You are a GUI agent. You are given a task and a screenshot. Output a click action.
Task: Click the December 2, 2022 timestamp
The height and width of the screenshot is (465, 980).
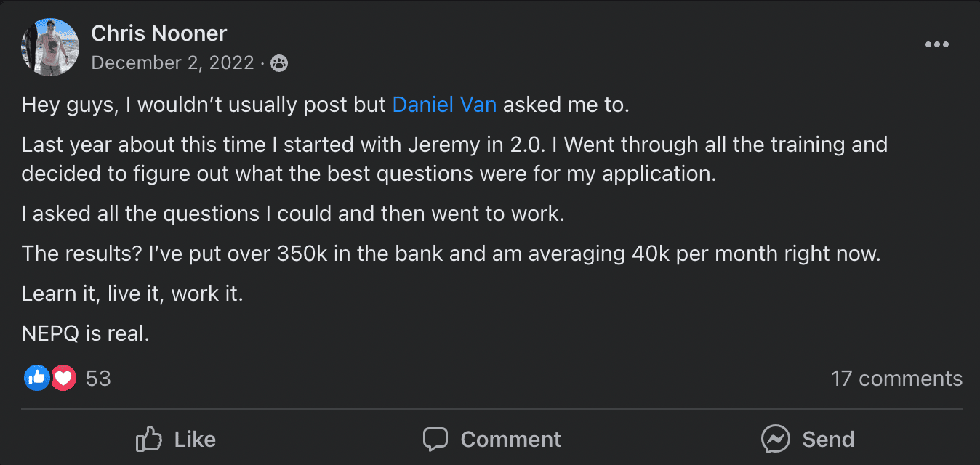tap(173, 63)
